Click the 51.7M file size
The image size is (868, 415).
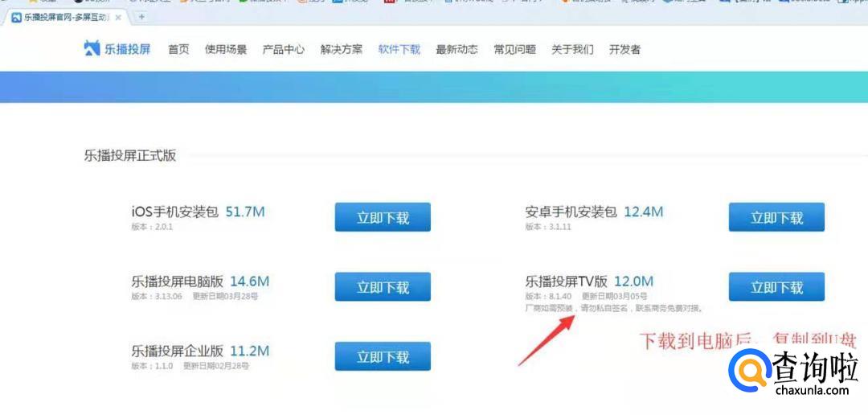point(245,212)
